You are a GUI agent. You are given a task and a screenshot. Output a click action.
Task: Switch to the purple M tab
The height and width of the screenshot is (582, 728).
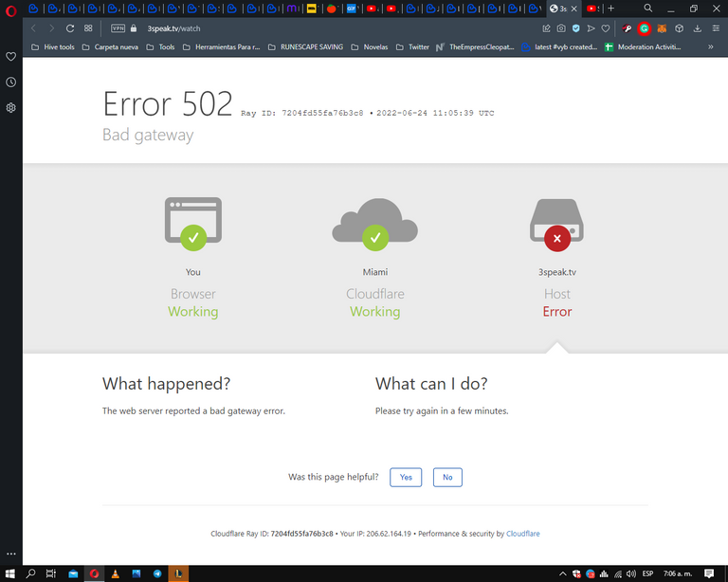coord(293,9)
